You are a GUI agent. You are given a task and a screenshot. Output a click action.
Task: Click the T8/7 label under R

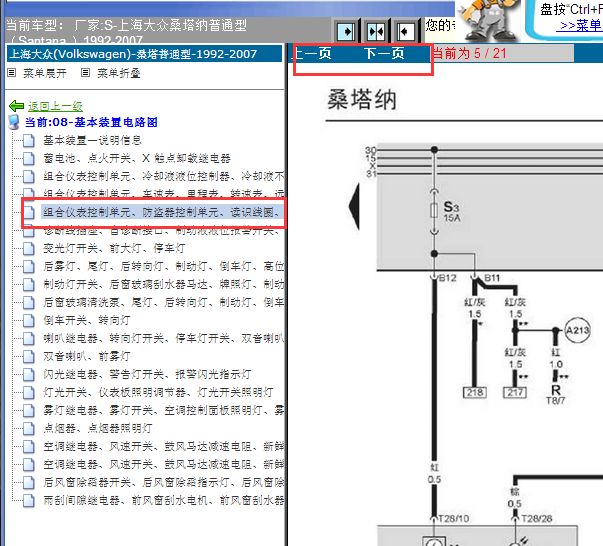point(556,401)
